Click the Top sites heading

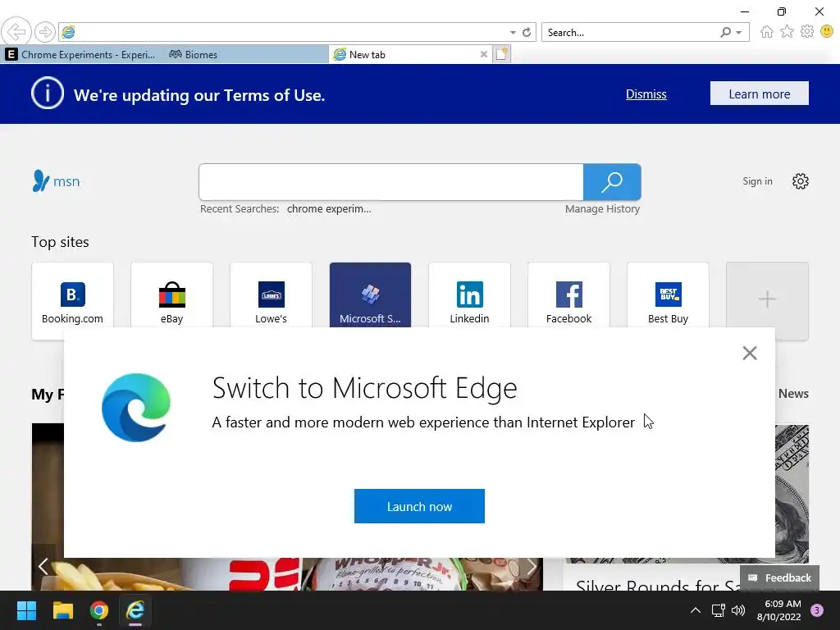(60, 242)
